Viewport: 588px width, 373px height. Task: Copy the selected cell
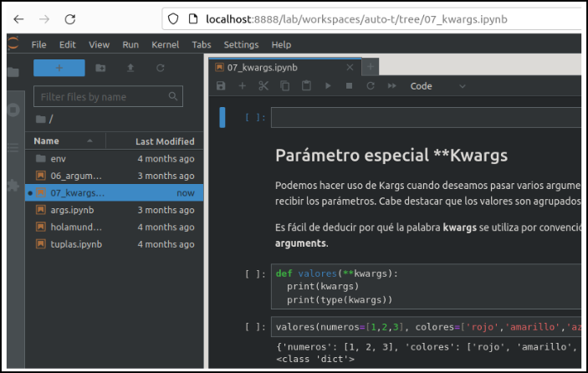pos(285,86)
